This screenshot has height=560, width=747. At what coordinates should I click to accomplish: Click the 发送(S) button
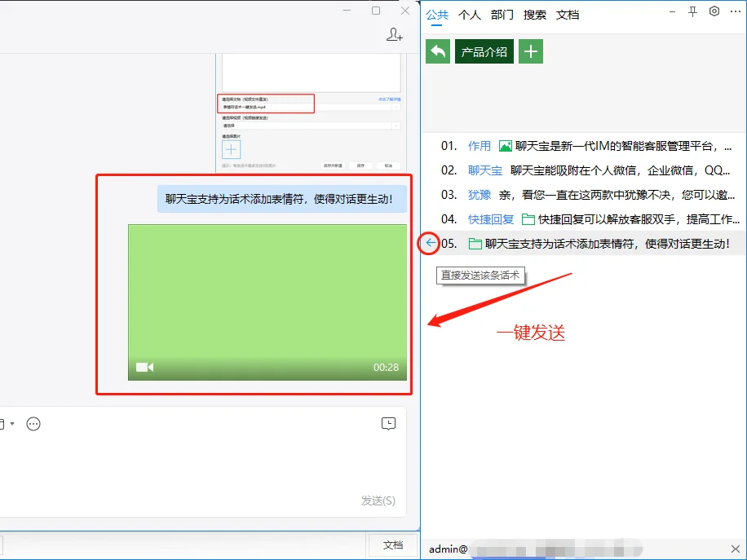[378, 500]
